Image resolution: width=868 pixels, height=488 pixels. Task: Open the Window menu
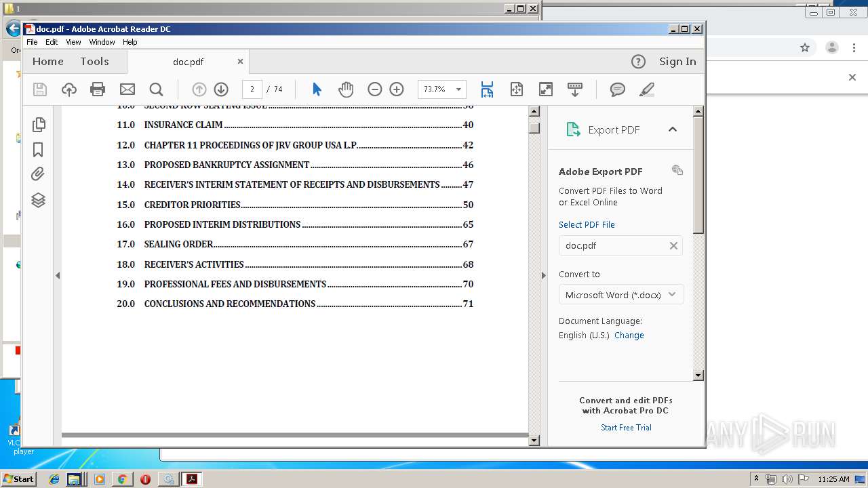tap(102, 42)
